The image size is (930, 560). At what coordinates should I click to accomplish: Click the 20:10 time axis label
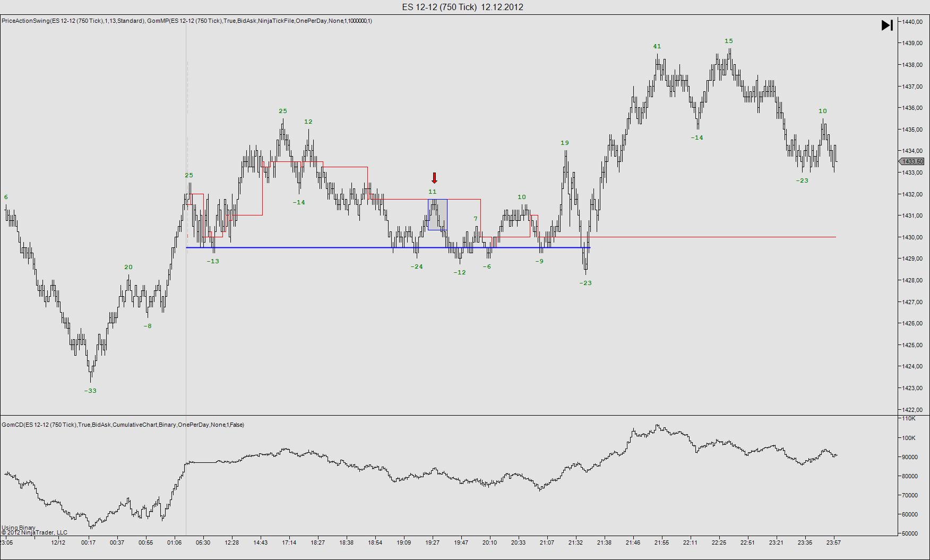click(x=489, y=542)
